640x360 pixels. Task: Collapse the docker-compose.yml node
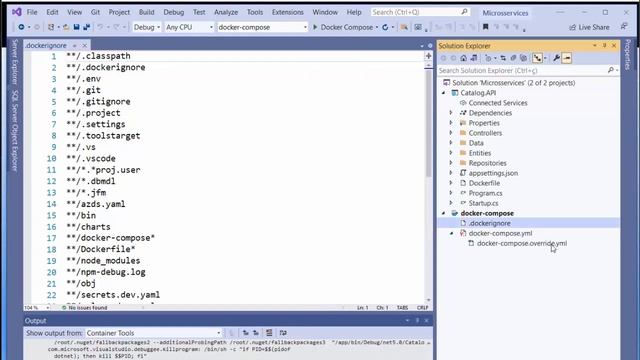(x=451, y=233)
